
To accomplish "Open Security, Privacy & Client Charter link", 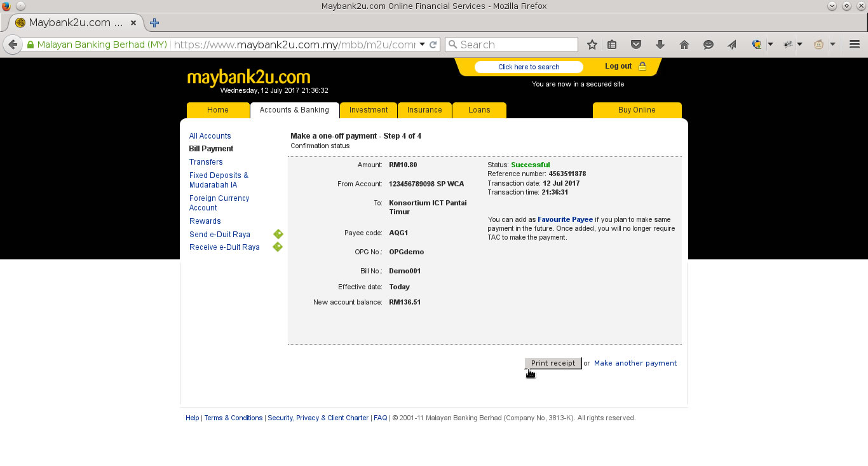I will (318, 418).
